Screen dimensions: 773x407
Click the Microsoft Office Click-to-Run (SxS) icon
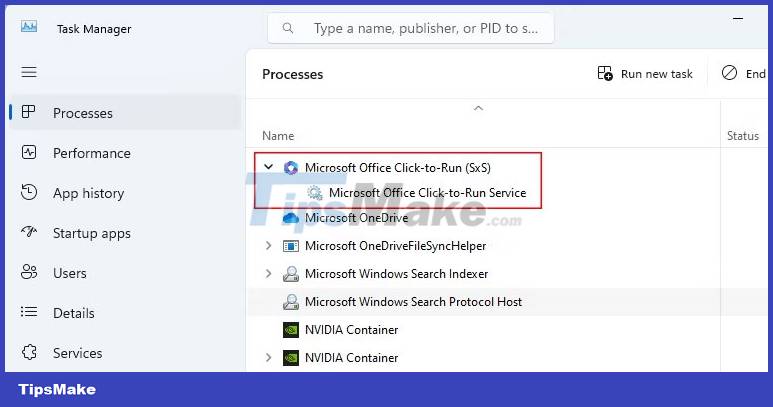(291, 168)
